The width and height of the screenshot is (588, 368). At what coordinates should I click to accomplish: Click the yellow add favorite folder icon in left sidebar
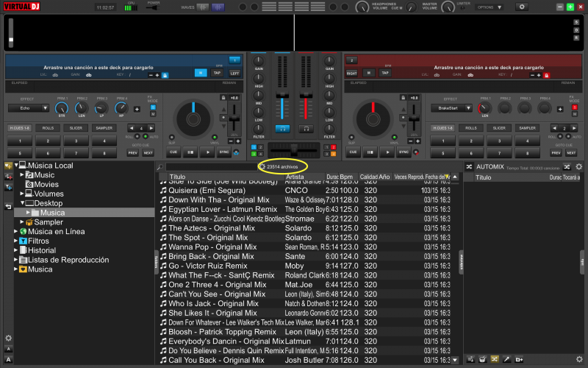[x=8, y=166]
